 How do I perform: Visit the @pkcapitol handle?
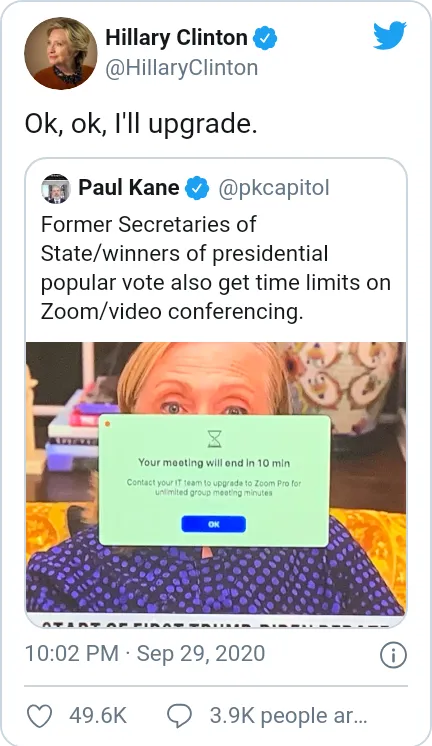[x=274, y=188]
